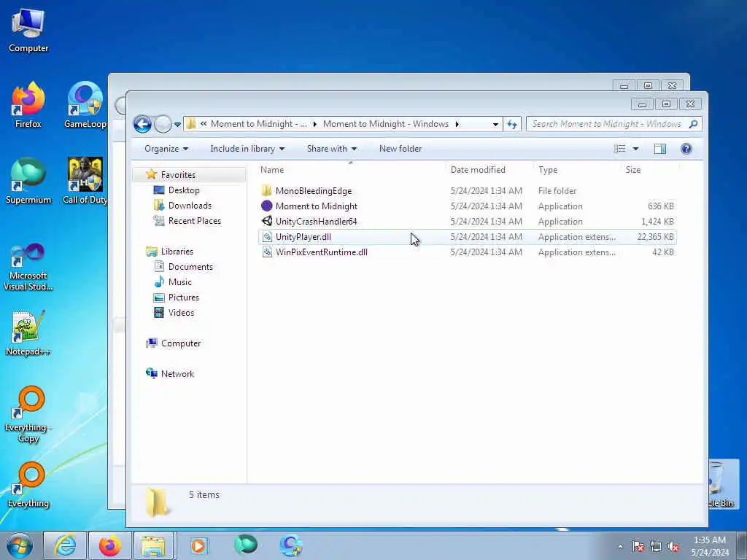Open the GameLoop desktop shortcut

(85, 105)
